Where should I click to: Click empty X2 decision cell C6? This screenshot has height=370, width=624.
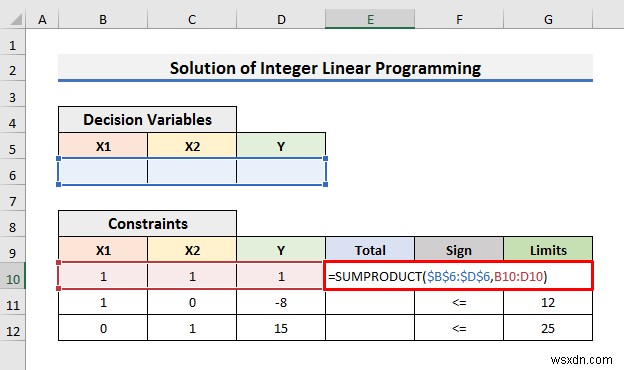pos(192,172)
